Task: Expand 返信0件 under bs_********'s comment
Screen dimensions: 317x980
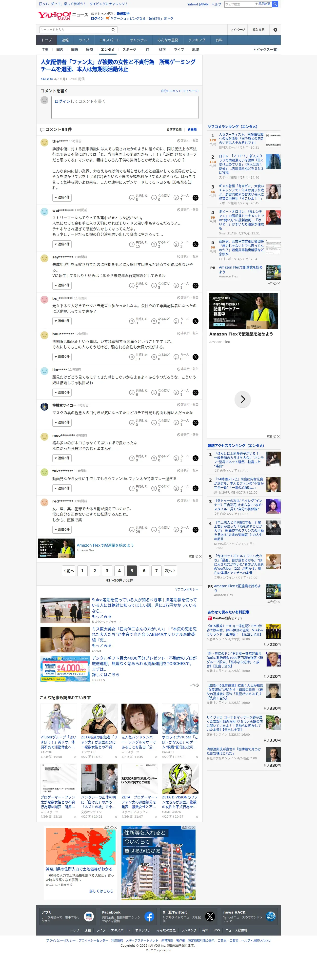Action: 62,321
